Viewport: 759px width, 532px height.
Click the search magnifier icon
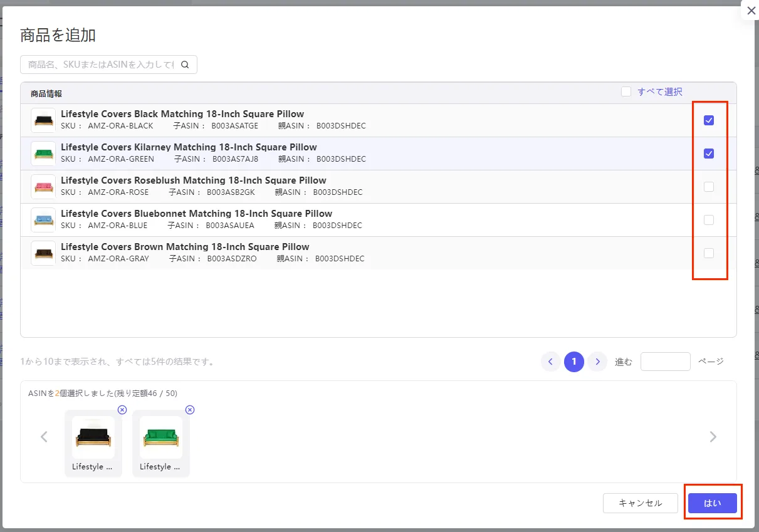point(185,65)
